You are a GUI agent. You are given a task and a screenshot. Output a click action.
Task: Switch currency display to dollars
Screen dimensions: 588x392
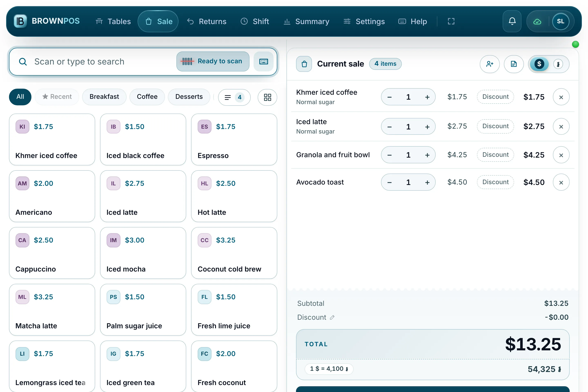coord(539,64)
